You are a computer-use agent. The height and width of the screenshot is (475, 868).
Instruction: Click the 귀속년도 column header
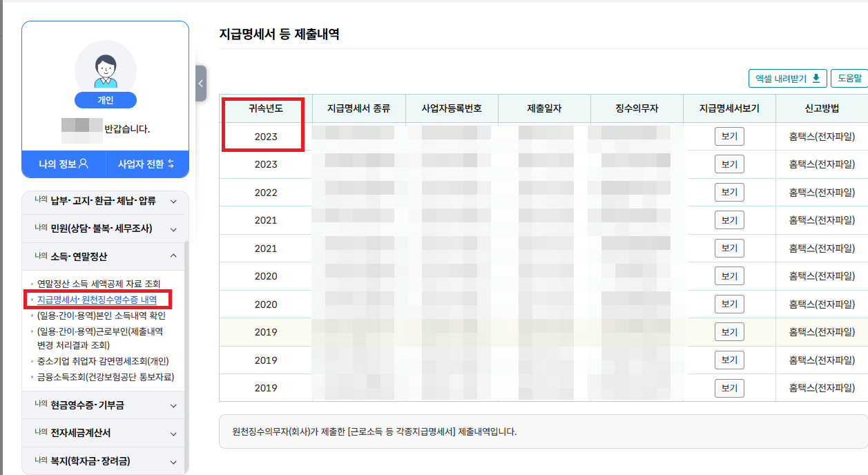click(x=265, y=108)
